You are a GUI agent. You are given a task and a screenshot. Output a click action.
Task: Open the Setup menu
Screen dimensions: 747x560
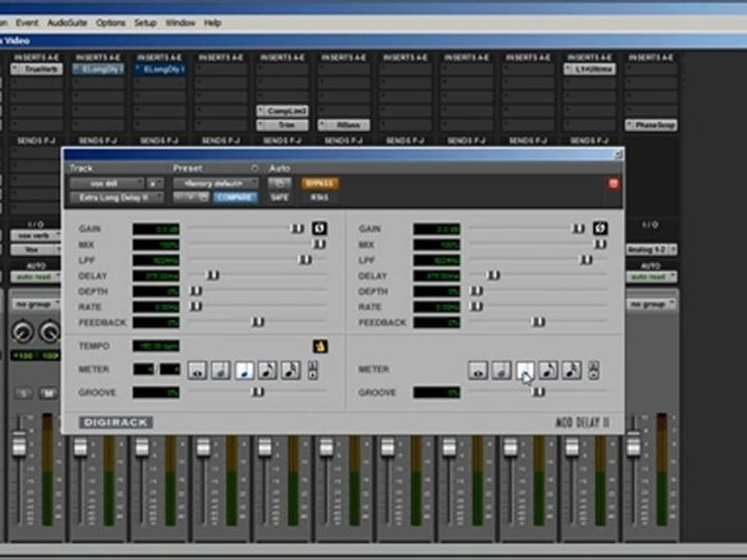[146, 23]
